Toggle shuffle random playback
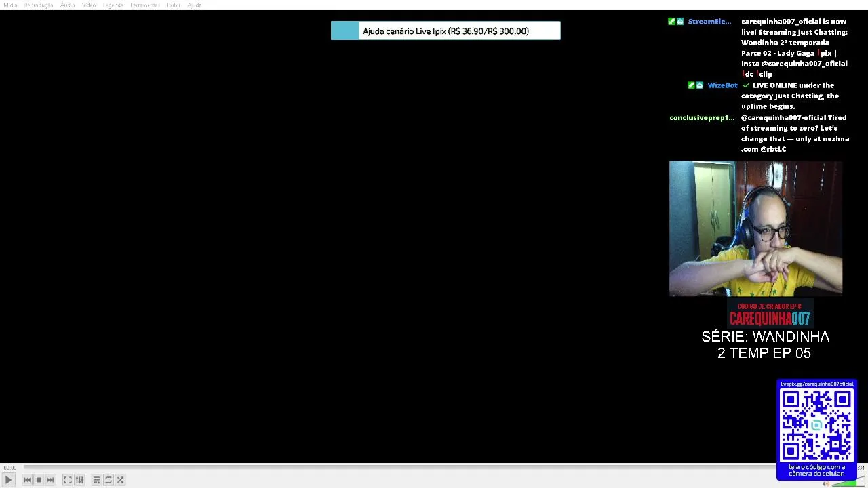This screenshot has width=868, height=488. [x=120, y=480]
